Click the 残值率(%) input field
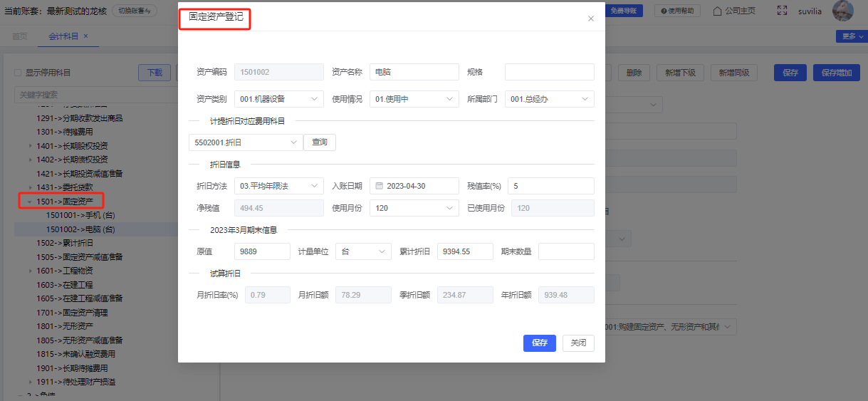 (550, 186)
